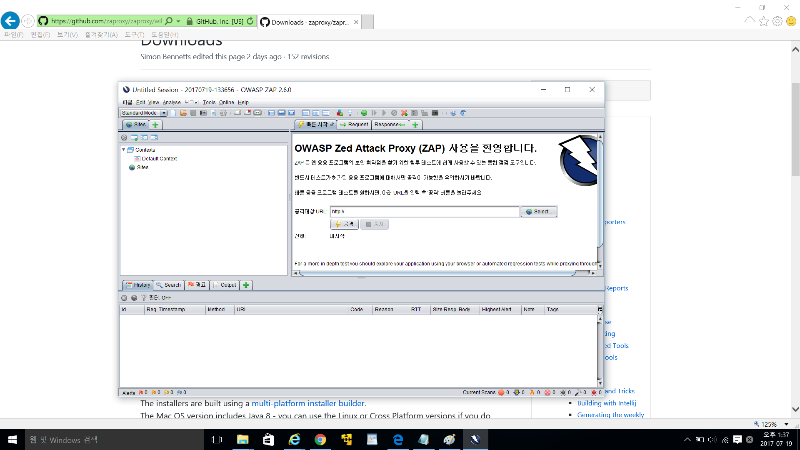Open the Help menu in ZAP
This screenshot has height=450, width=800.
(243, 102)
